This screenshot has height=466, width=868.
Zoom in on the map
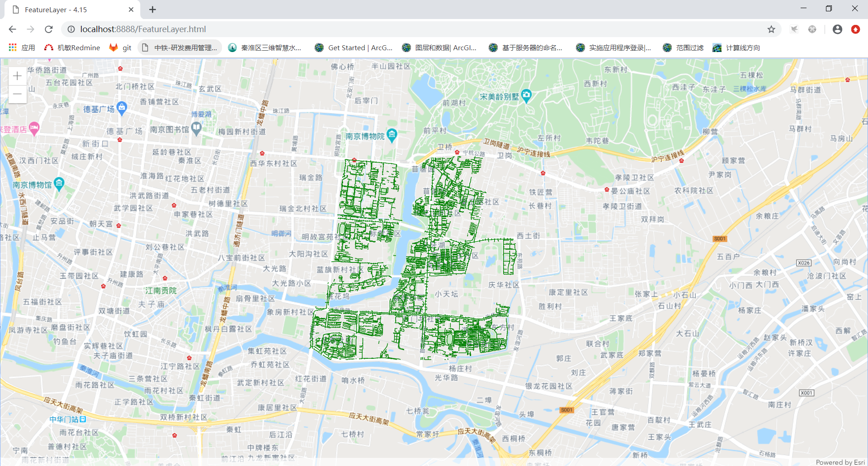point(17,76)
